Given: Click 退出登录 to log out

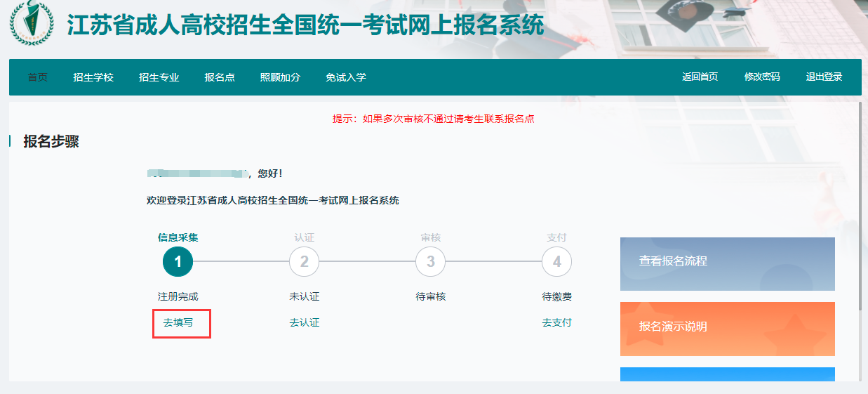Looking at the screenshot, I should click(824, 77).
